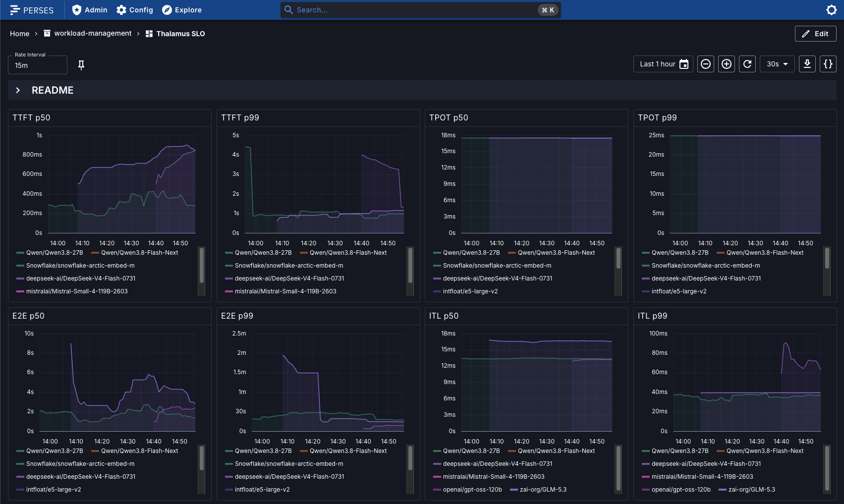
Task: Click zai-org/GLM-5.3 color swatch in ITL p99 legend
Action: pos(723,490)
